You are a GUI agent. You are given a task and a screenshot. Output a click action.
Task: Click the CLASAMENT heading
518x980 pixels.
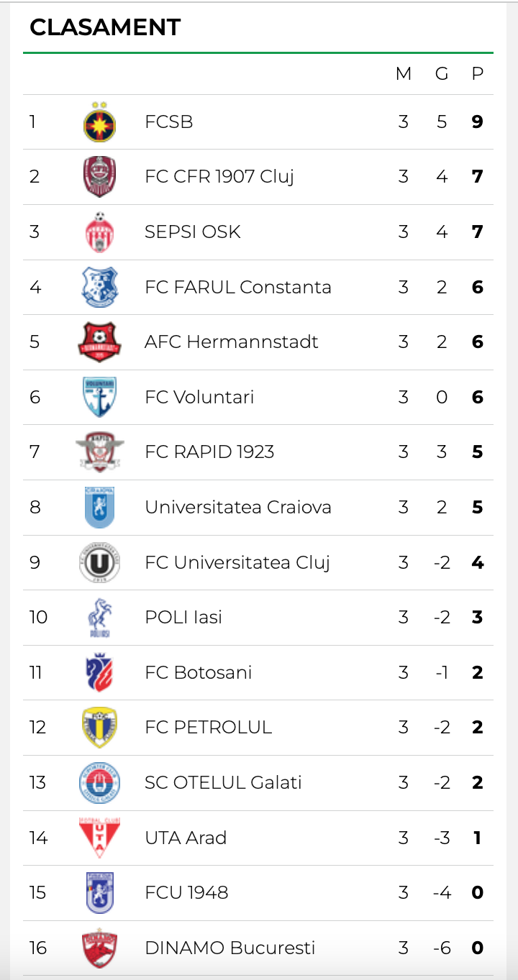pos(105,27)
